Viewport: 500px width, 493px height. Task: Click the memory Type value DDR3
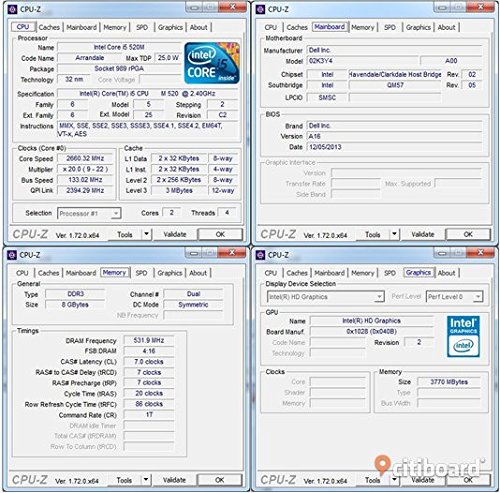coord(75,294)
